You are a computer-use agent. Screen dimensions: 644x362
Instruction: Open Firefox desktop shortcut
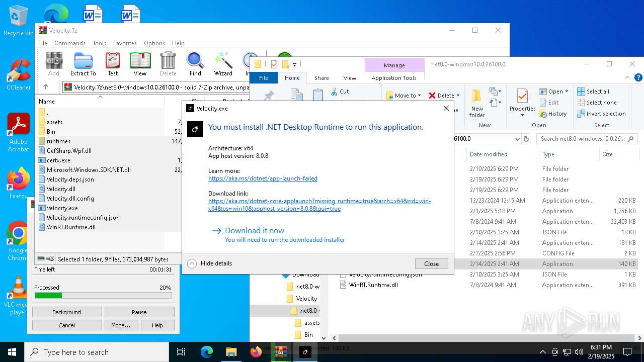18,184
